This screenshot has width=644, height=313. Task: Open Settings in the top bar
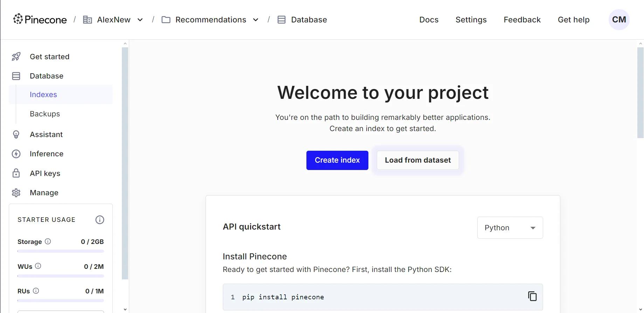471,20
